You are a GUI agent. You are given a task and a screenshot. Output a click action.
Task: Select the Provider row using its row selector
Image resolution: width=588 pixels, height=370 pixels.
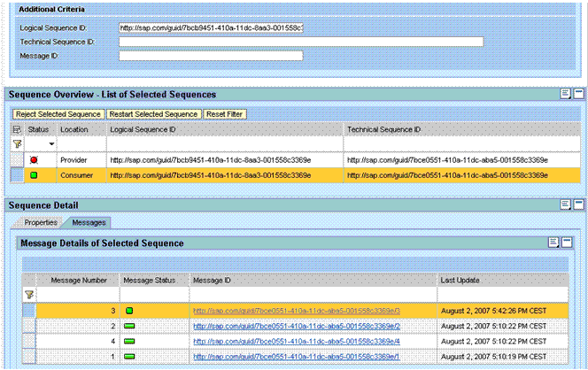pyautogui.click(x=17, y=159)
